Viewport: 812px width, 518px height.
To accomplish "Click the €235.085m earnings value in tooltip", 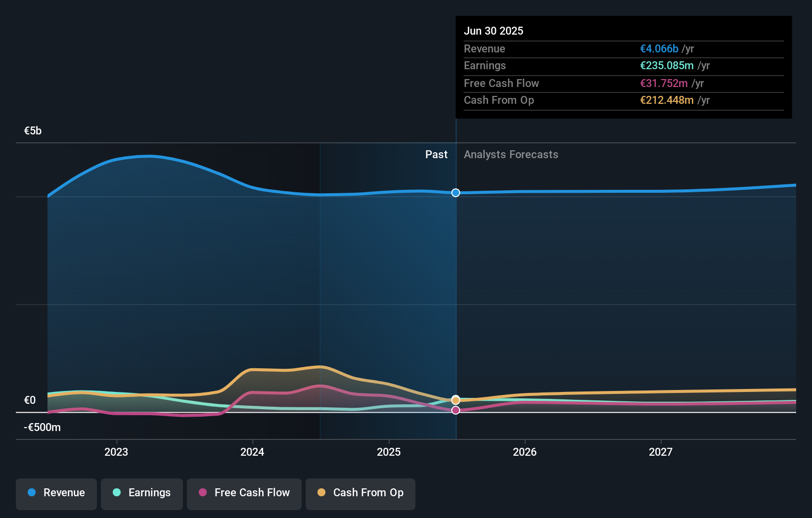I will tap(667, 66).
